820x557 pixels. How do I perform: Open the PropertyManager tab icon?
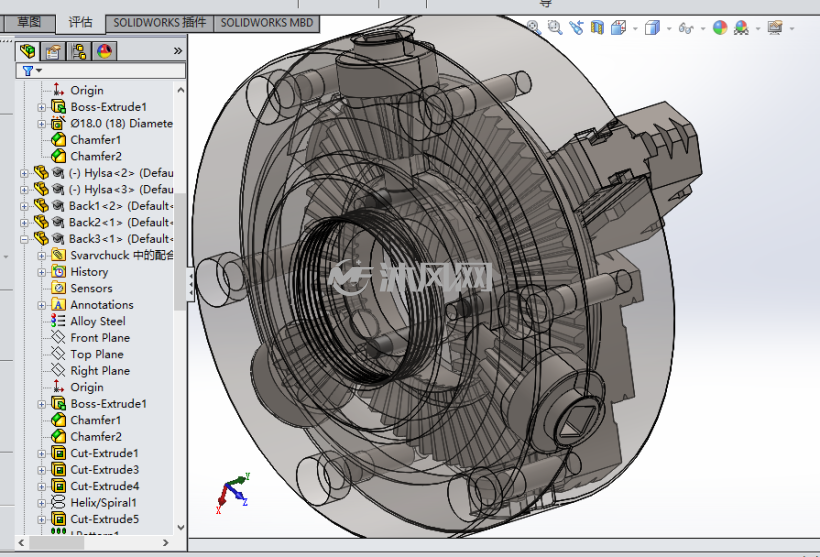click(53, 51)
